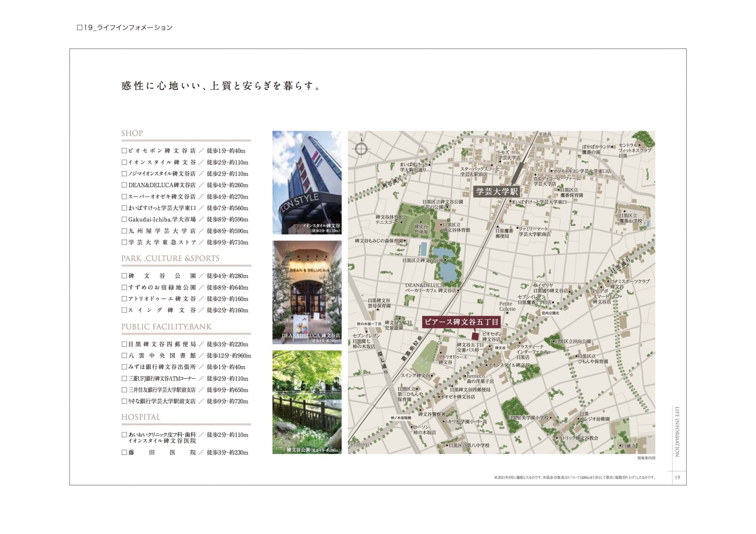
Task: Click the マツモトキヨシ学芸大学東口店 map label
Action: coord(582,171)
